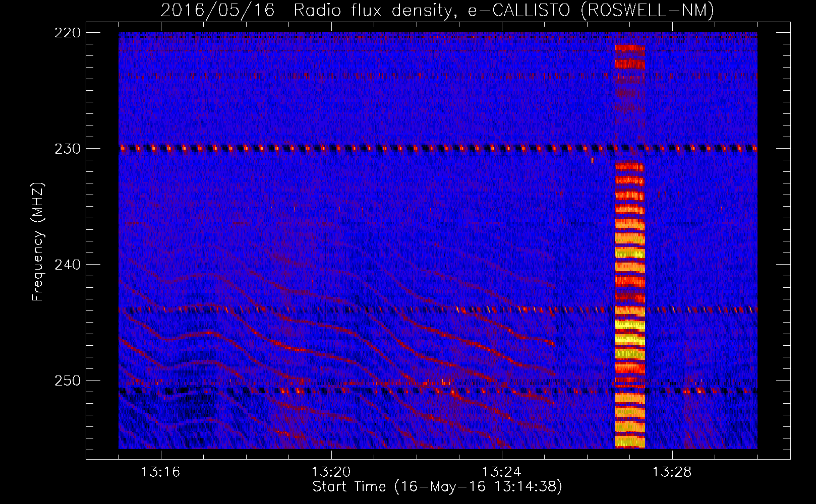Click the 13:16 time tick label
Image resolution: width=816 pixels, height=504 pixels.
[x=160, y=472]
